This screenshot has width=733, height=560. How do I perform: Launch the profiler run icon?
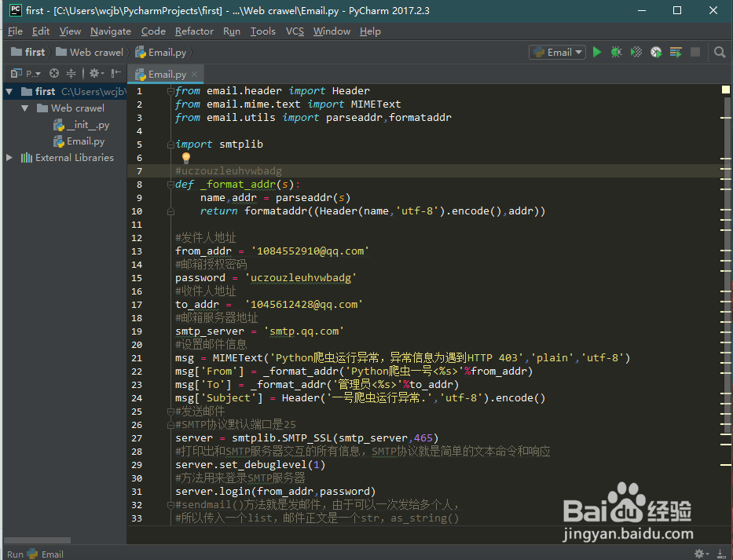[656, 52]
